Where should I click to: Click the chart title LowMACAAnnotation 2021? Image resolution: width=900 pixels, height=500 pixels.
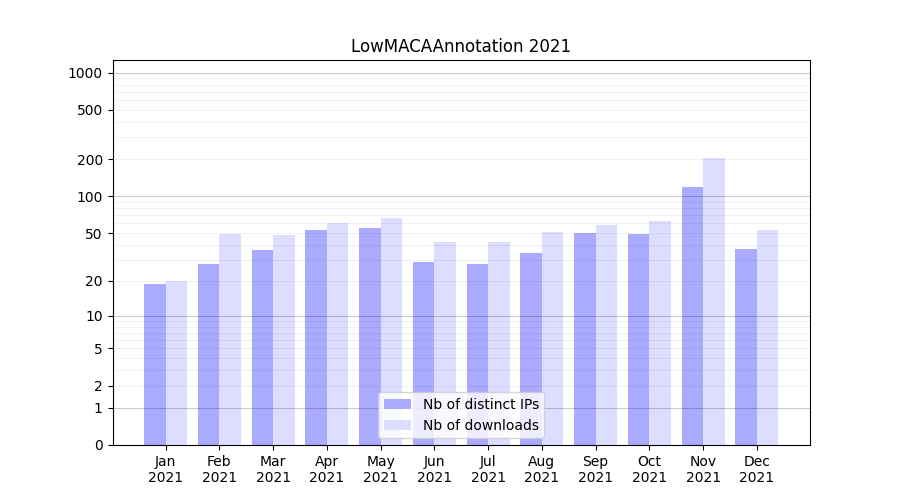(x=460, y=46)
